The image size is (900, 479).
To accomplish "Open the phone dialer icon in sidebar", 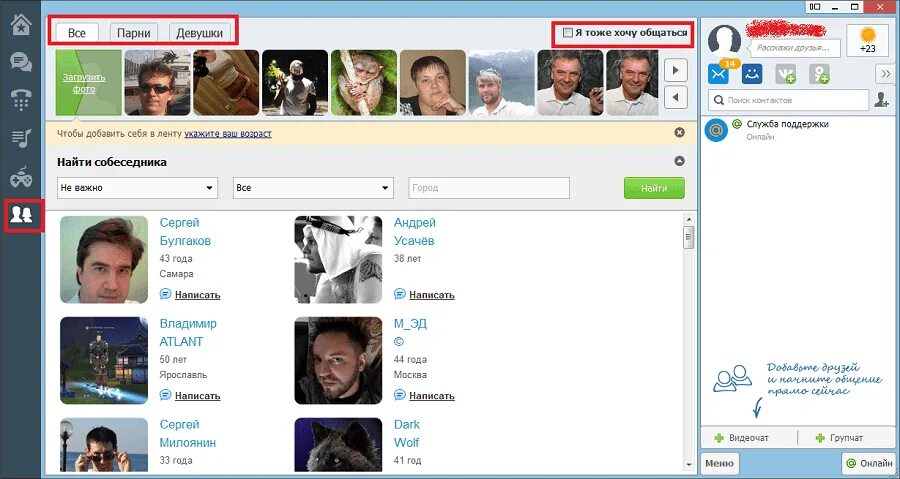I will pos(21,100).
